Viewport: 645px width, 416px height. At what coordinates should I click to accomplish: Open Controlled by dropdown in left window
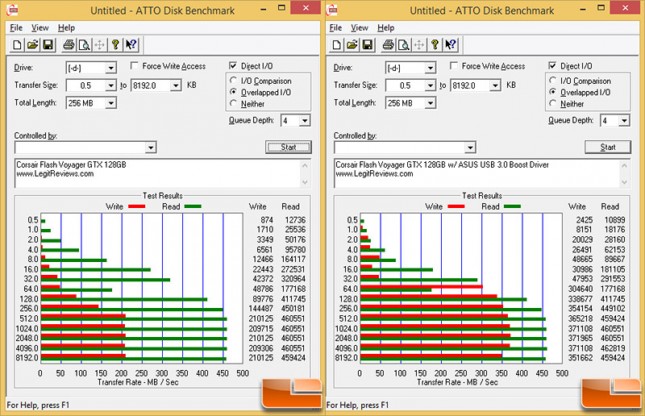(151, 147)
